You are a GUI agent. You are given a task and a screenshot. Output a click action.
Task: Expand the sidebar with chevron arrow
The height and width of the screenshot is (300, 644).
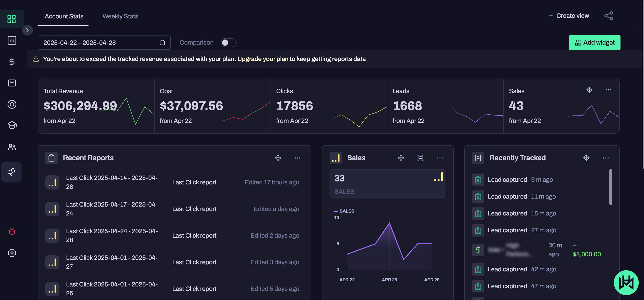click(27, 30)
